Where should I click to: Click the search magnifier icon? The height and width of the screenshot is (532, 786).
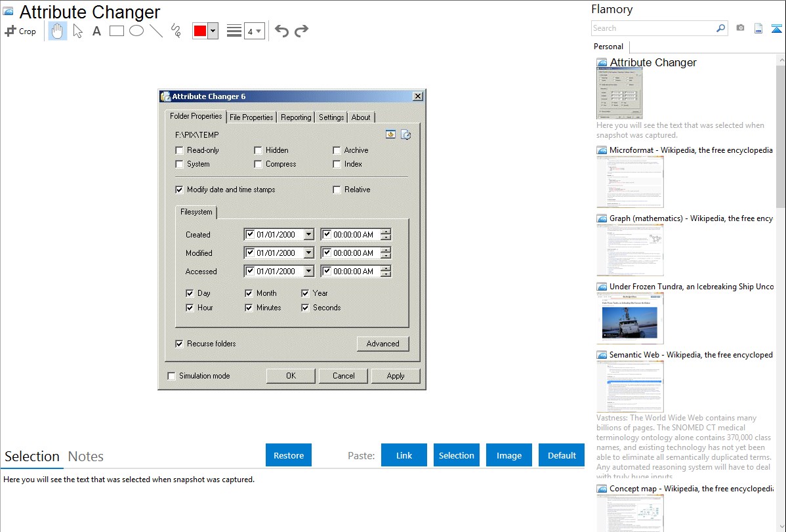tap(720, 28)
